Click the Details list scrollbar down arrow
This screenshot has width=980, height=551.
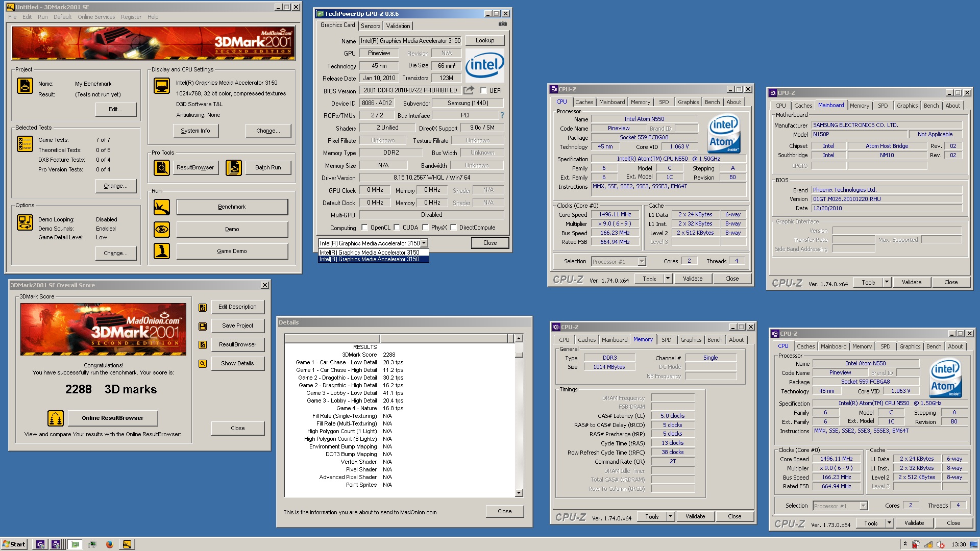(x=519, y=493)
